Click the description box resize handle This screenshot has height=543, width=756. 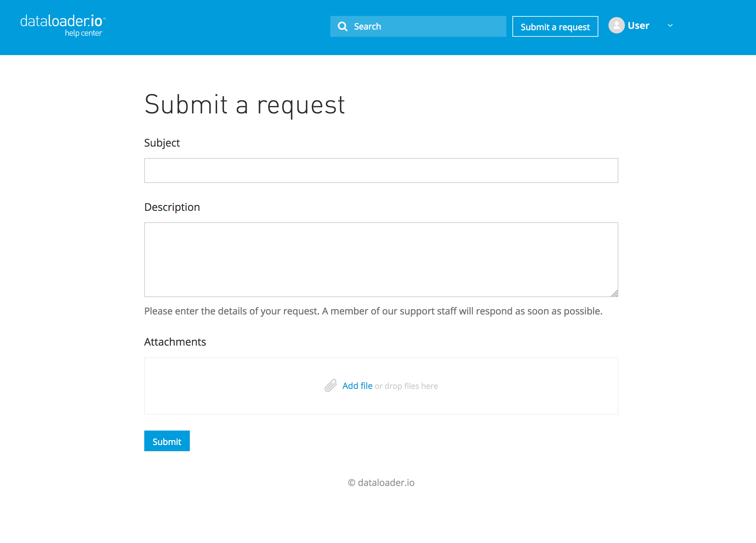[x=614, y=293]
